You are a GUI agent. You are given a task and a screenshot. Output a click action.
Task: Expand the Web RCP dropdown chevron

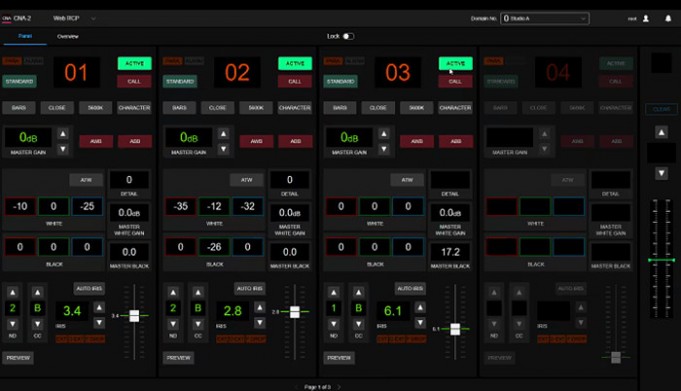pyautogui.click(x=93, y=18)
